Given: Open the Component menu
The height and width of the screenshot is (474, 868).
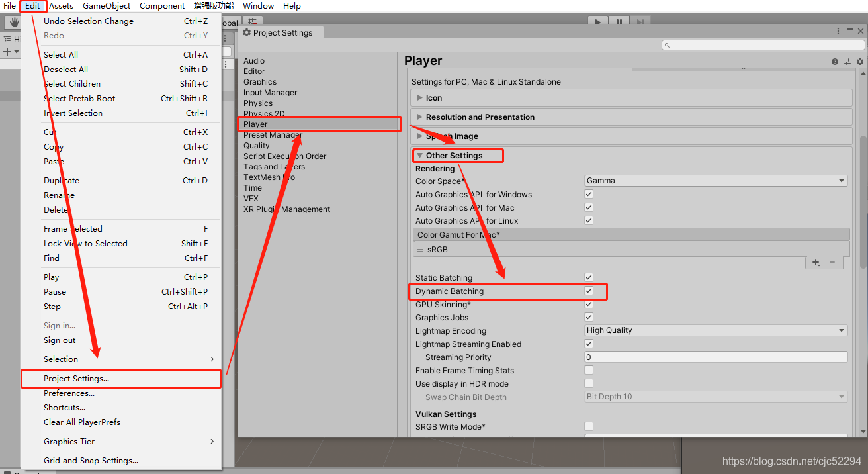Looking at the screenshot, I should click(162, 6).
